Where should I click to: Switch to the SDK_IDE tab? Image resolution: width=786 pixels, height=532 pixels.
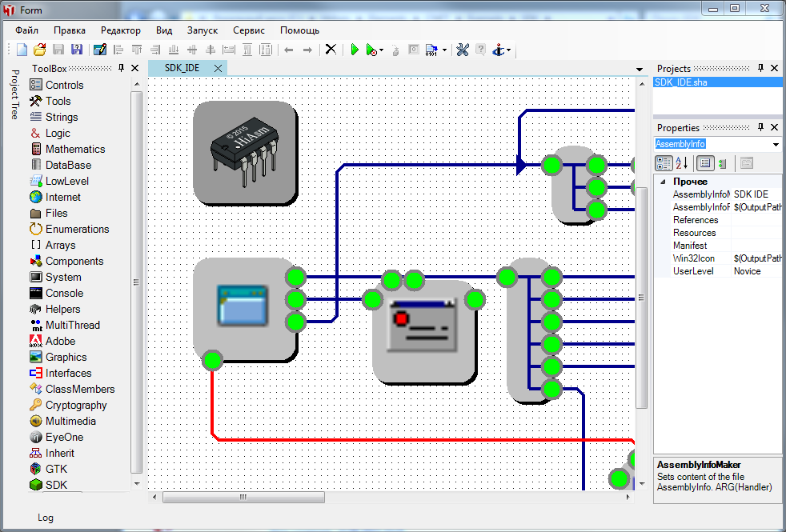coord(182,68)
